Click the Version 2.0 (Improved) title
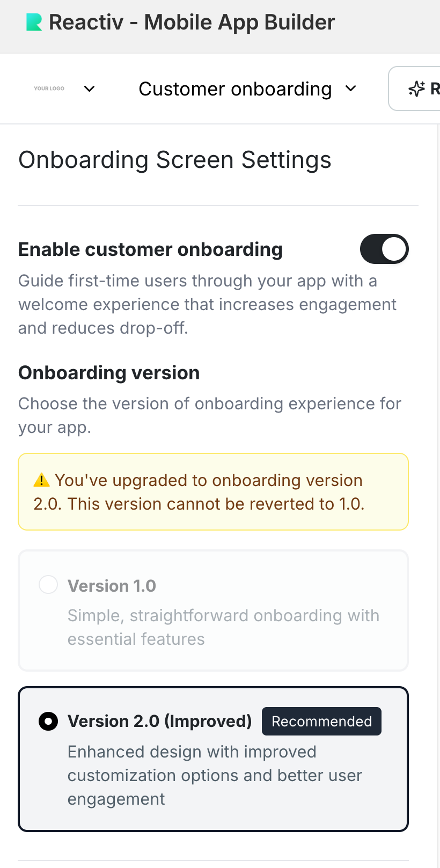This screenshot has height=868, width=440. (x=159, y=722)
